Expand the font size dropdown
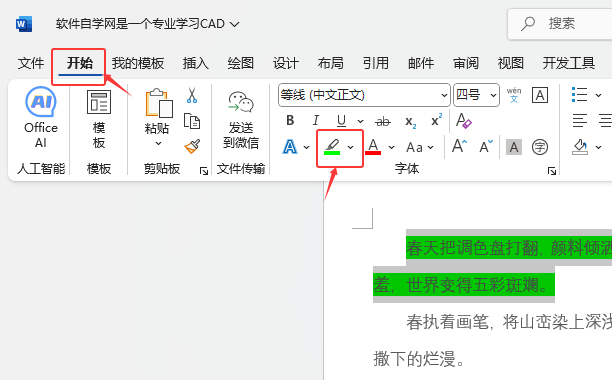 point(493,95)
